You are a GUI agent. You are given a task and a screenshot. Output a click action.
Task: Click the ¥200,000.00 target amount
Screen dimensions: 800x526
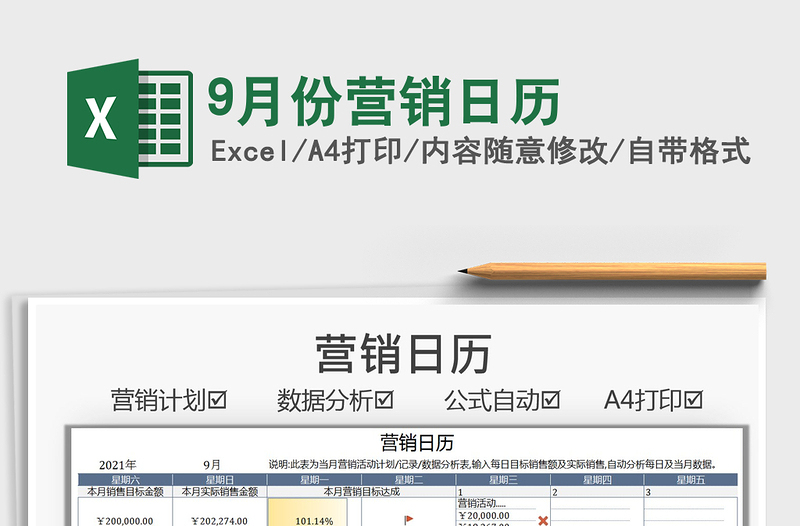pyautogui.click(x=125, y=521)
